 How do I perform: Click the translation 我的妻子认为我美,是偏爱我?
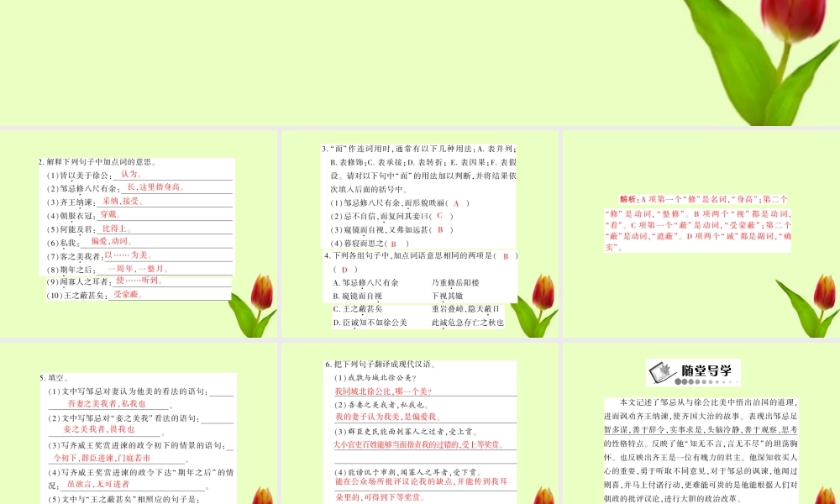click(x=388, y=417)
